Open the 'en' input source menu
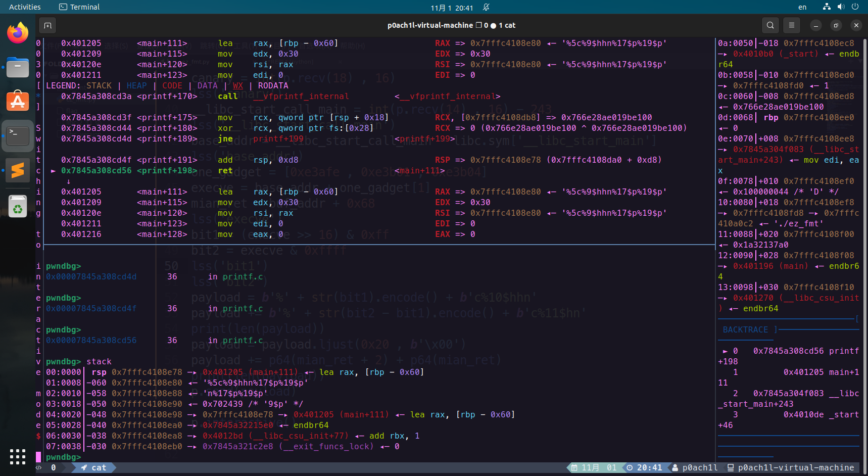 coord(802,7)
